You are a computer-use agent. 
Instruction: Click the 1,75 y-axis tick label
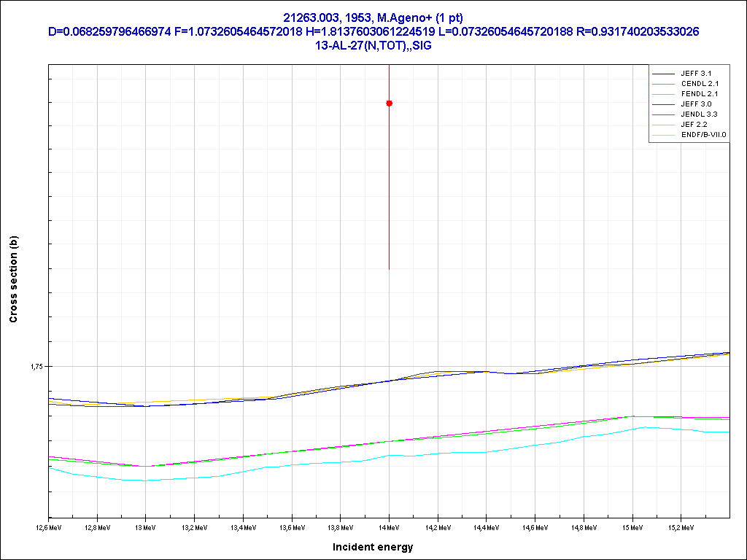click(36, 367)
